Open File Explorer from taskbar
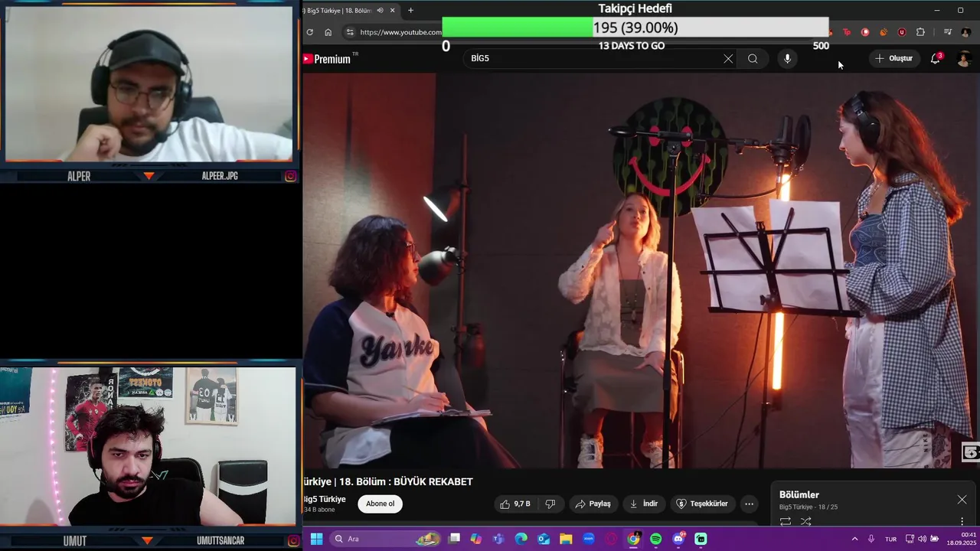This screenshot has width=980, height=551. 566,539
